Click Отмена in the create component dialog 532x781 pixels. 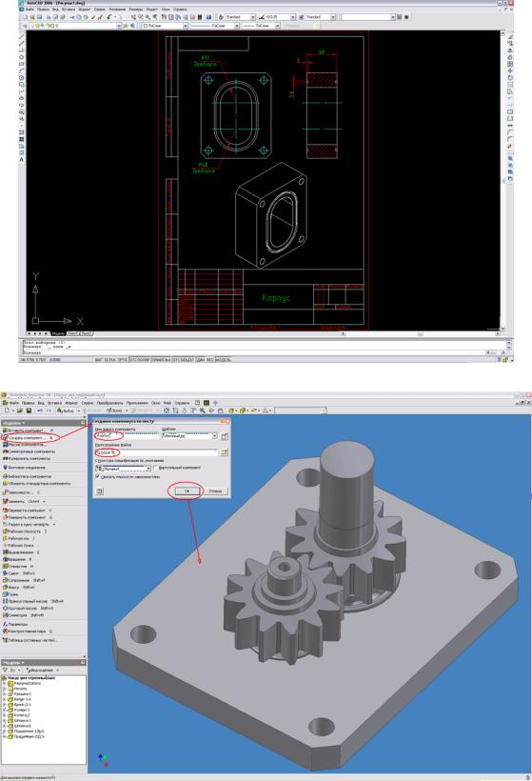[x=215, y=491]
